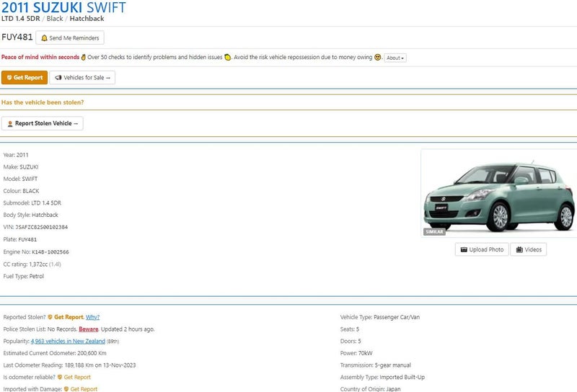This screenshot has height=392, width=577.
Task: Click Power: 70kW text
Action: click(x=356, y=353)
